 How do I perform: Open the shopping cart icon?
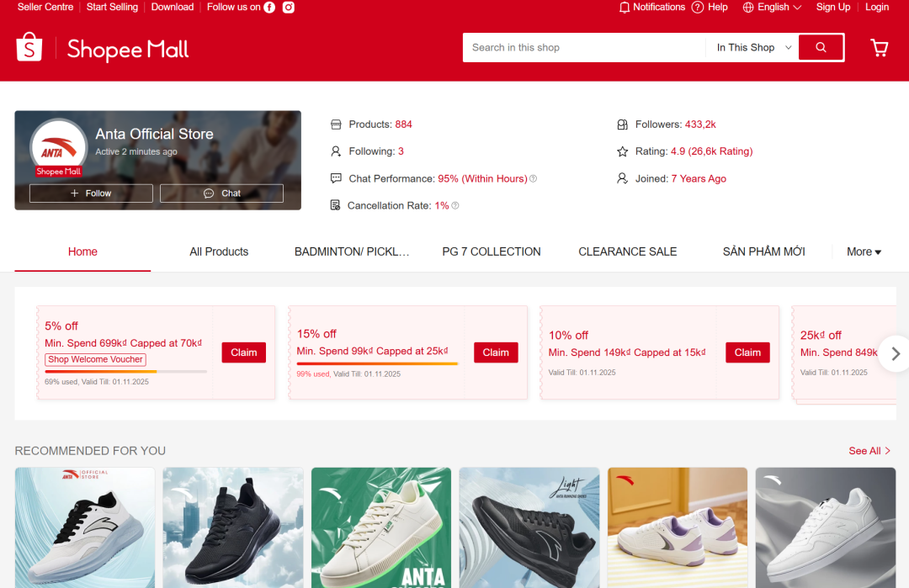[880, 48]
